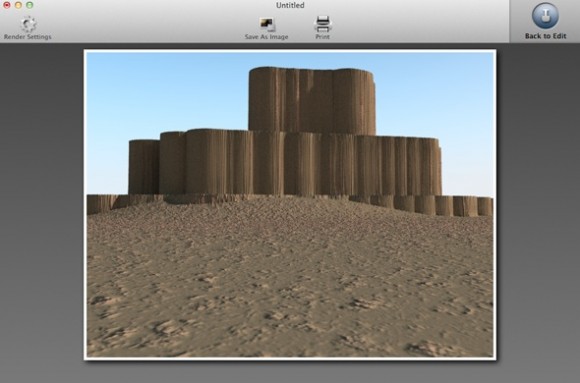Click the round blue Back to Edit icon
Image resolution: width=580 pixels, height=383 pixels.
(545, 16)
